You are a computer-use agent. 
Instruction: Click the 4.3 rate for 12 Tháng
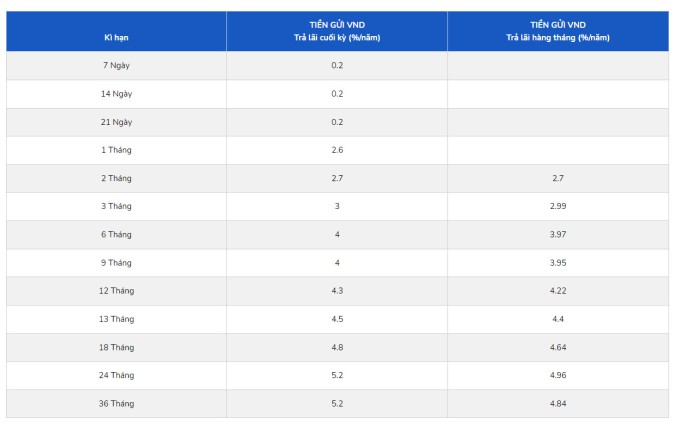click(337, 291)
